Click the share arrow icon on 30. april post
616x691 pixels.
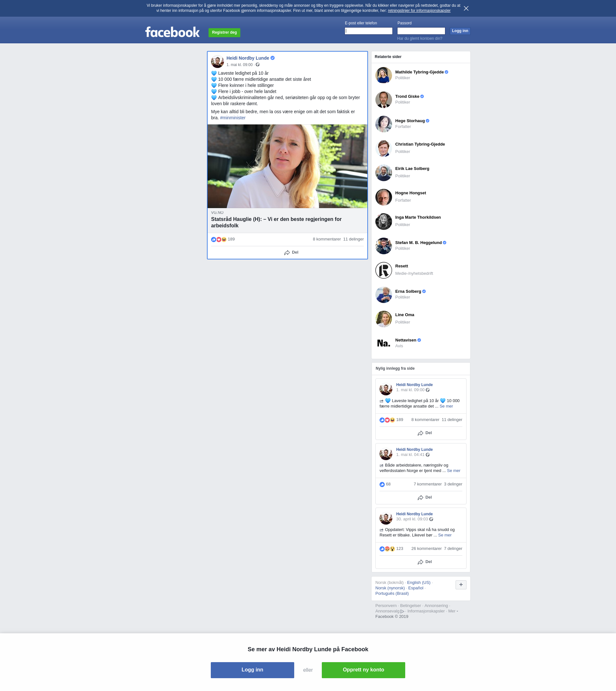coord(420,562)
